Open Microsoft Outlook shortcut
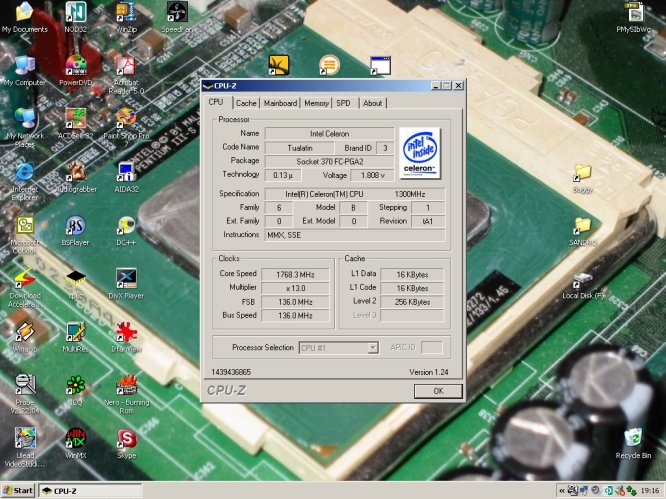Screen dimensions: 666x499 [x=25, y=235]
